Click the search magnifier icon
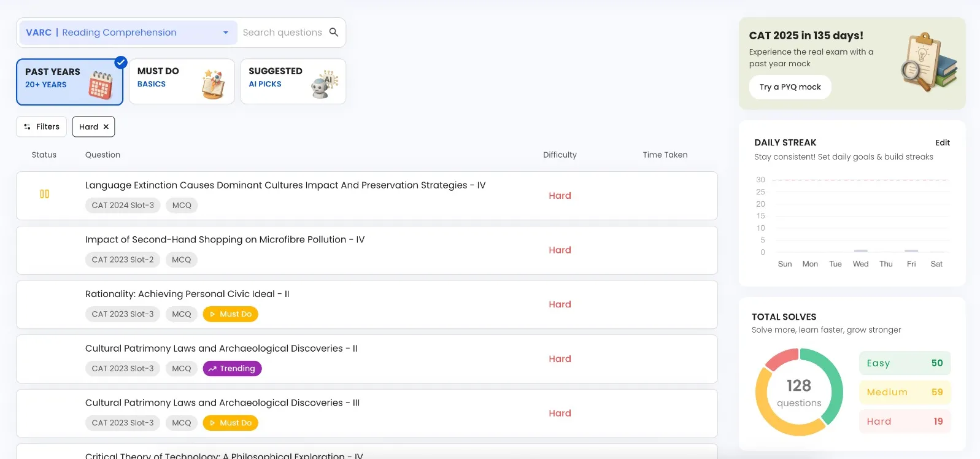Screen dimensions: 980x459 tap(334, 32)
